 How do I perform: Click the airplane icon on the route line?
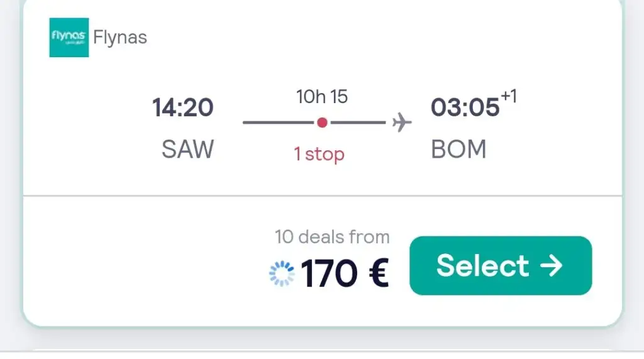click(x=402, y=123)
